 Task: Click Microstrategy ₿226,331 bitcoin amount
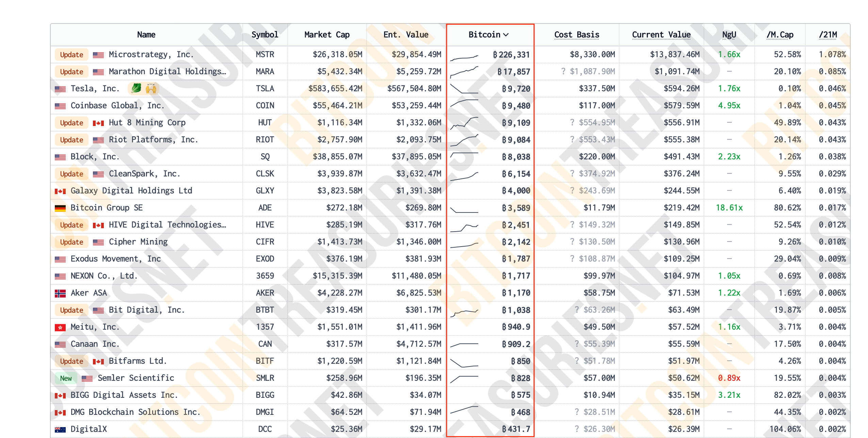511,54
